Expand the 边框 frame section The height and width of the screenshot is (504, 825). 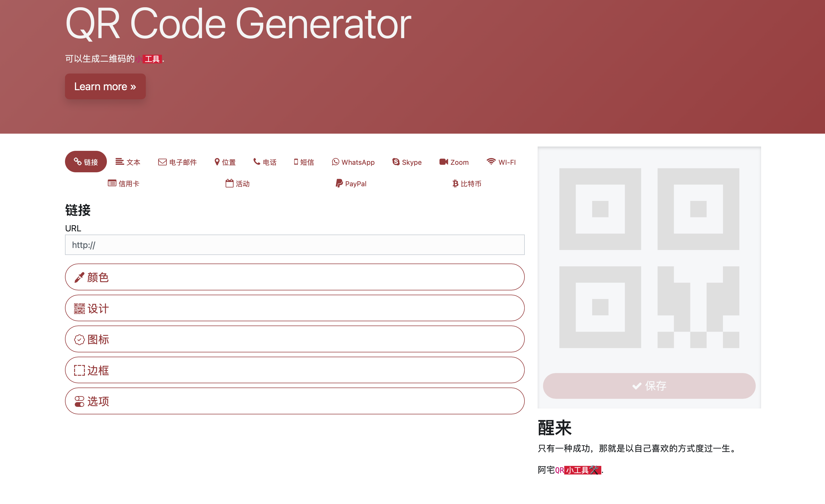click(x=295, y=370)
